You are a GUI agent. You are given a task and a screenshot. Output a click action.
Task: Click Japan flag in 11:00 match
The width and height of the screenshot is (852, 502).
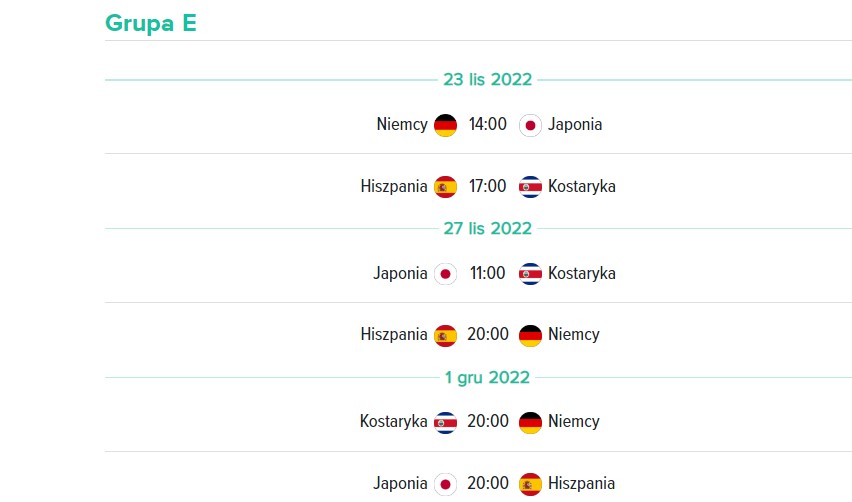pos(445,274)
